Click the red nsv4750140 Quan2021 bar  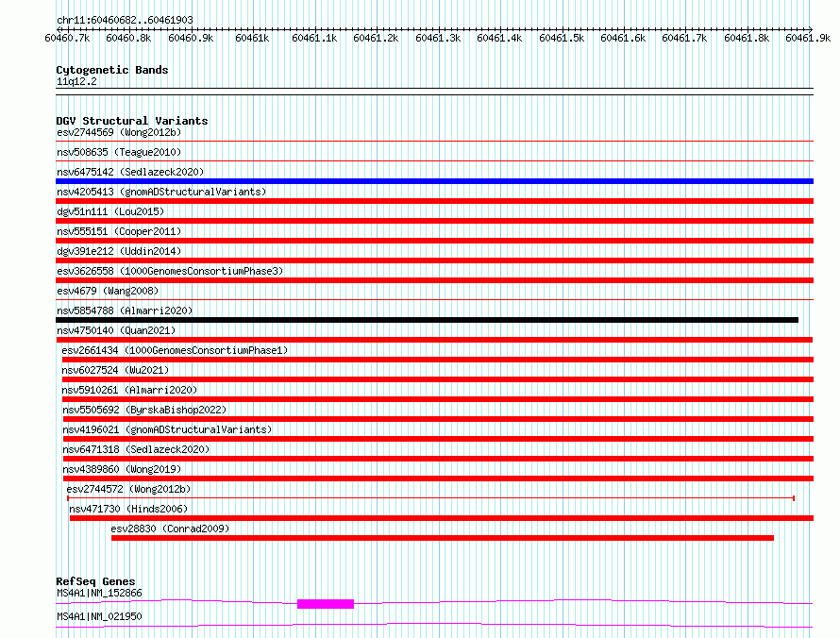pos(434,340)
